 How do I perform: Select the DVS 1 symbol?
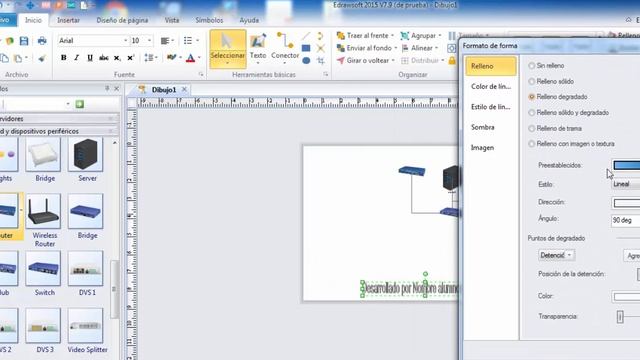pos(86,273)
